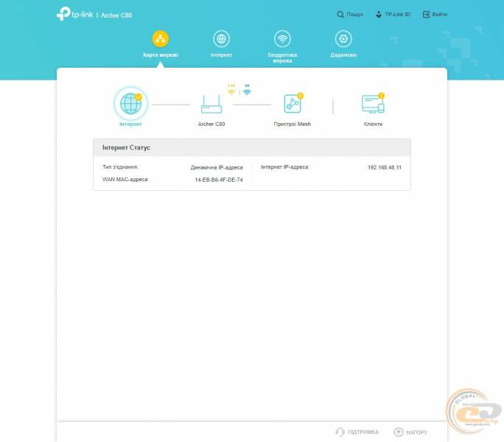Image resolution: width=504 pixels, height=442 pixels.
Task: Open the Бездротова мережа tab
Action: click(282, 46)
